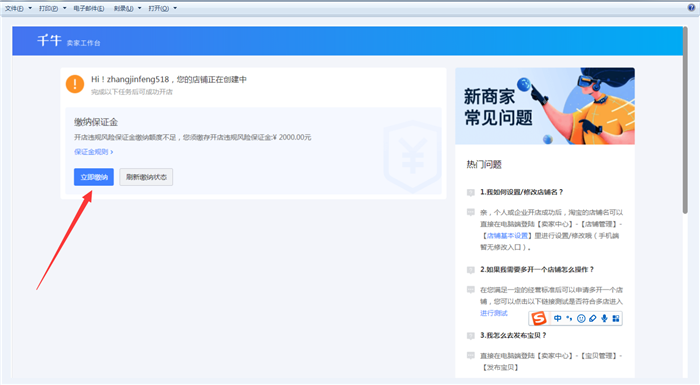This screenshot has width=700, height=385.
Task: Toggle the punctuation mode on Sogou bar
Action: tap(569, 318)
